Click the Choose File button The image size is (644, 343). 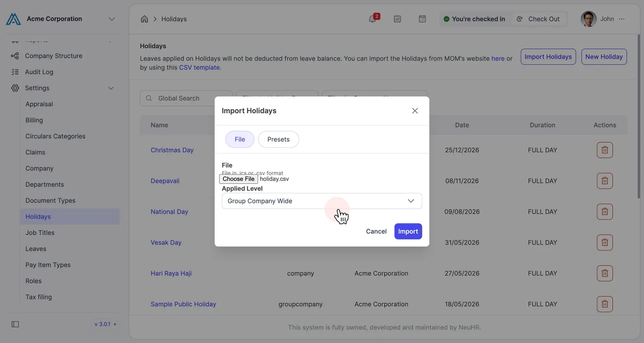coord(238,179)
